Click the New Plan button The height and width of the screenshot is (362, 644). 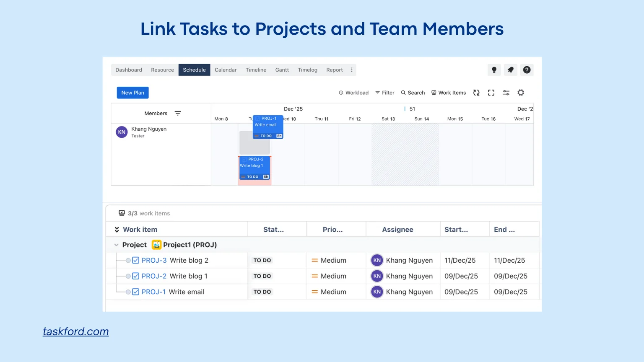132,93
